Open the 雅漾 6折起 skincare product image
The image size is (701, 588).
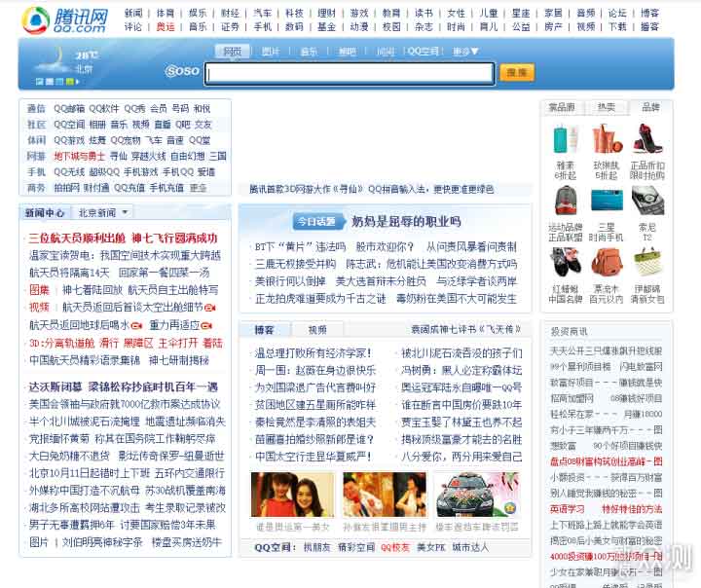click(x=565, y=140)
